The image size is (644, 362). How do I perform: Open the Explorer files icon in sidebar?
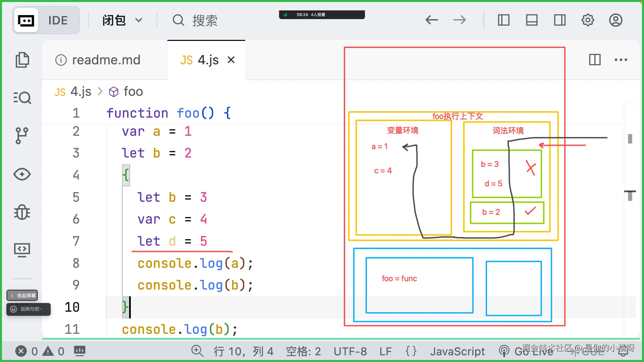pos(22,60)
